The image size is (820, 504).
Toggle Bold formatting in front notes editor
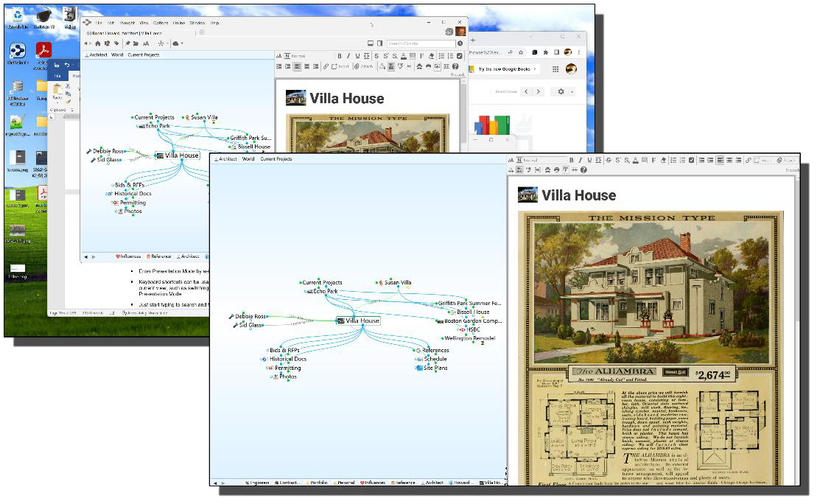tap(572, 160)
